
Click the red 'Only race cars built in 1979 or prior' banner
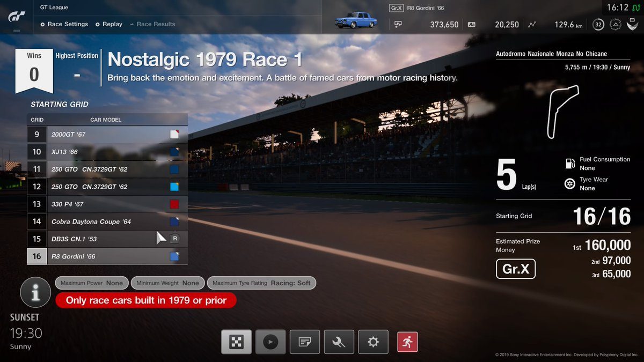145,300
